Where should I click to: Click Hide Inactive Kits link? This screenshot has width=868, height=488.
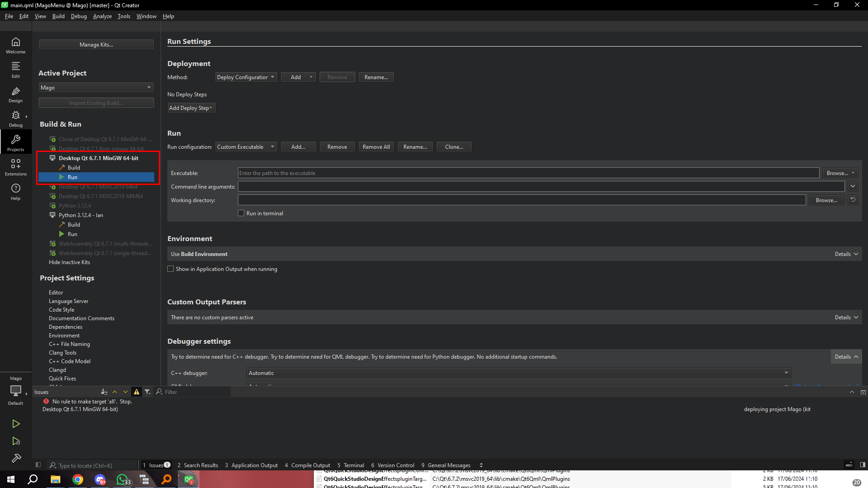[x=69, y=262]
